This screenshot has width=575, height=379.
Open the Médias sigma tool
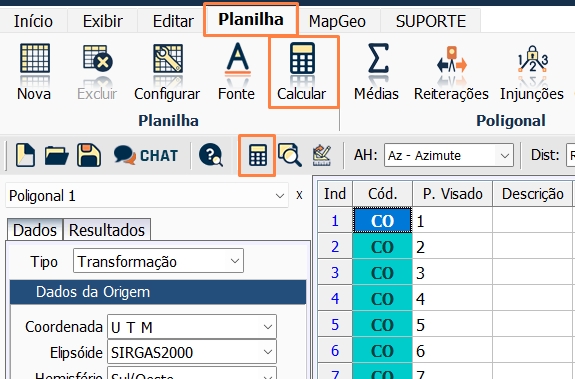click(x=377, y=72)
